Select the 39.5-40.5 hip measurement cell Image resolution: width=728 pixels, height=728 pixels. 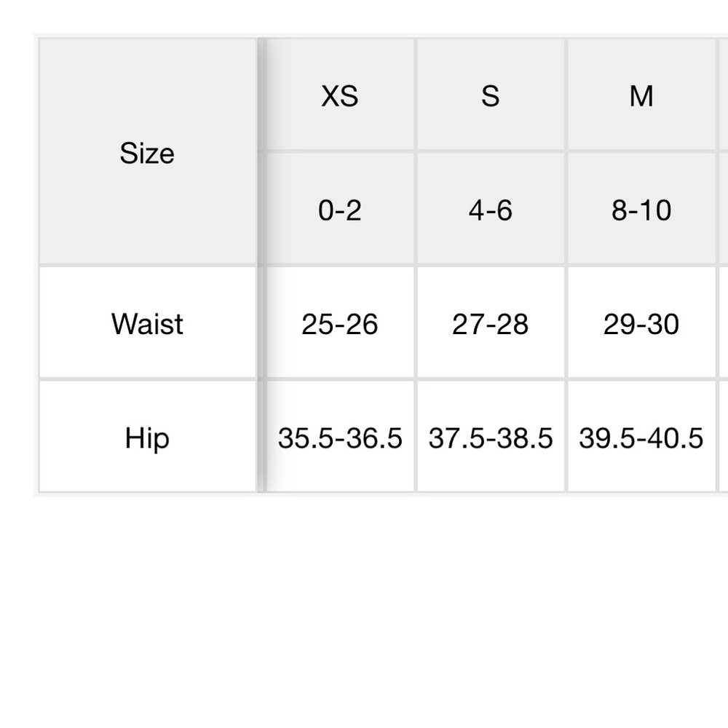point(641,437)
